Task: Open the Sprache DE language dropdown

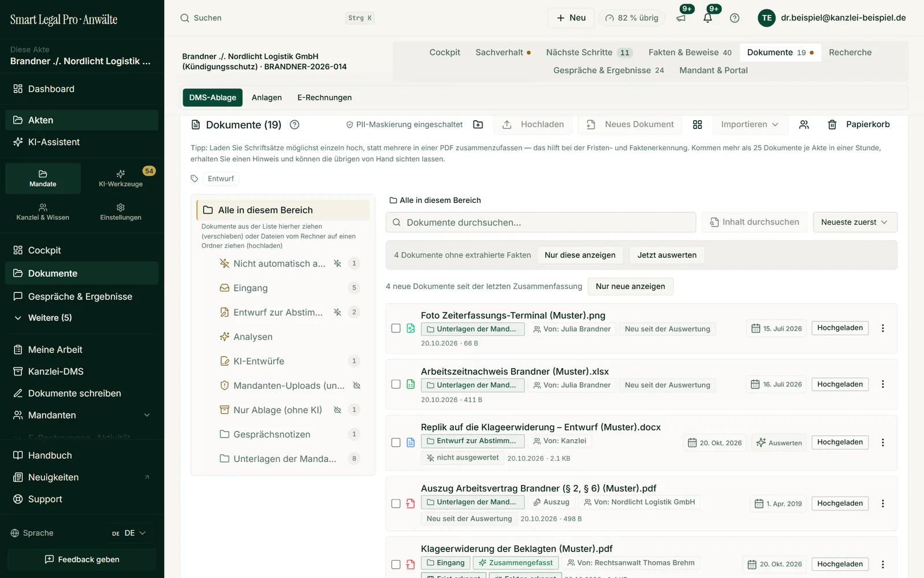Action: pyautogui.click(x=129, y=533)
